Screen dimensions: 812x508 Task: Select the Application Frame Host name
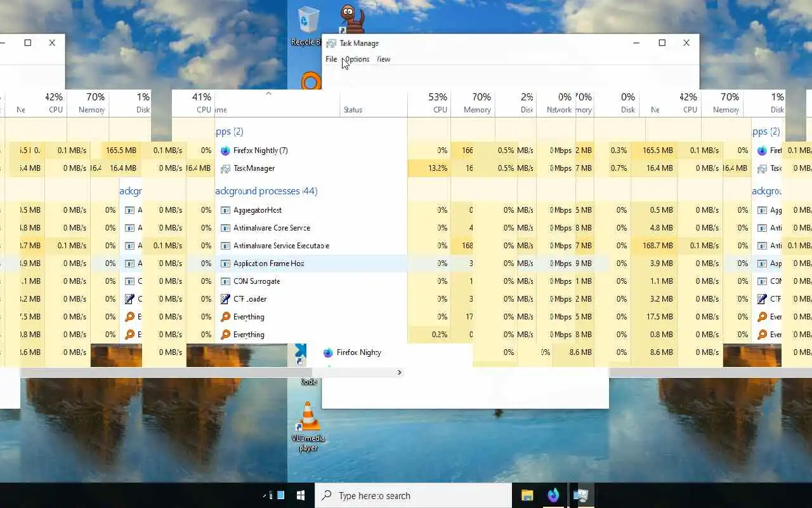tap(269, 264)
